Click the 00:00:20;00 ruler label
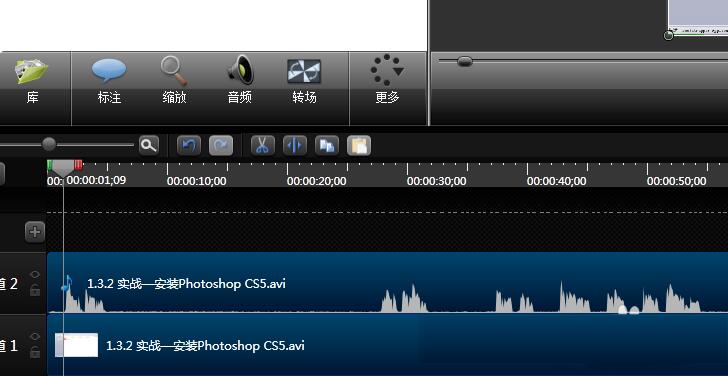This screenshot has width=728, height=376. (317, 181)
